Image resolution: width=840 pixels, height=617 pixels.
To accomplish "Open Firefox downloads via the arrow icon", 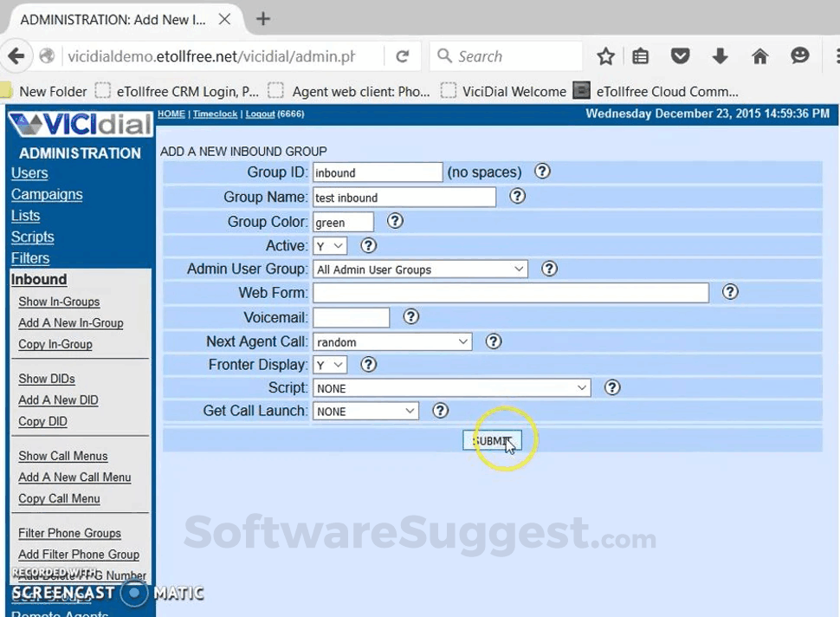I will pos(720,55).
